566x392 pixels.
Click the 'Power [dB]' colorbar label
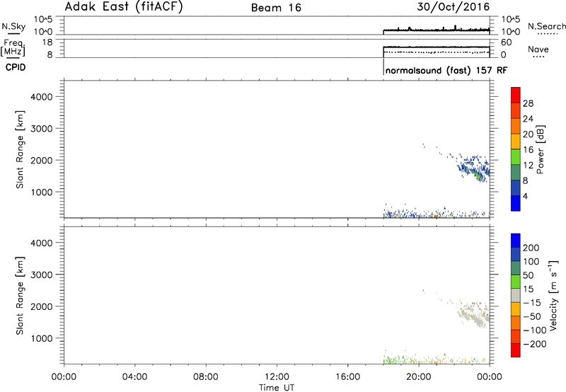point(541,149)
